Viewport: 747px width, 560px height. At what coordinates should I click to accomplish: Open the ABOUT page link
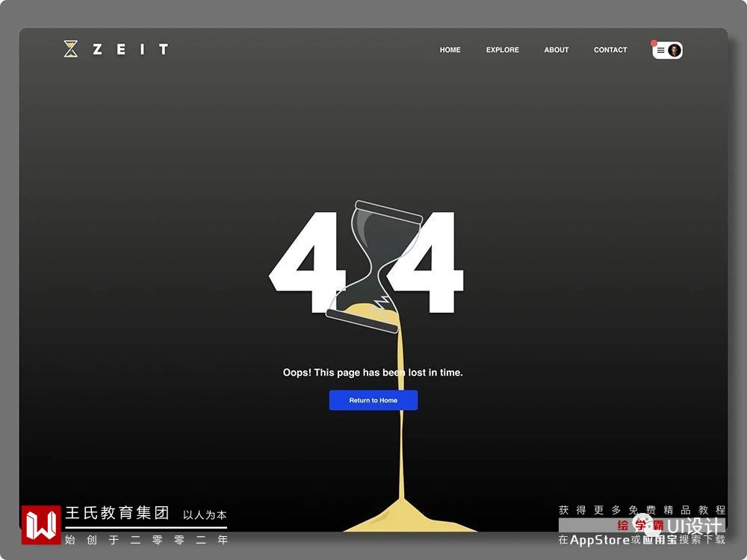pos(556,49)
